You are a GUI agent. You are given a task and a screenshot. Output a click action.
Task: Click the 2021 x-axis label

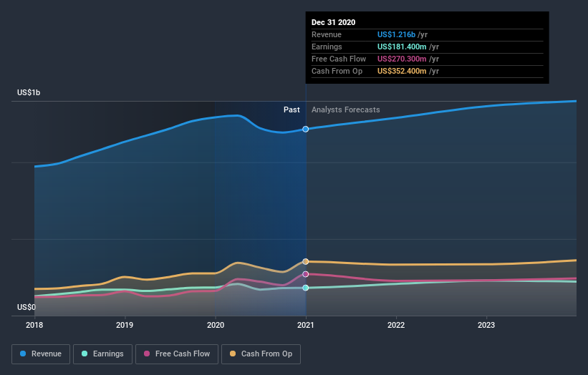(306, 325)
